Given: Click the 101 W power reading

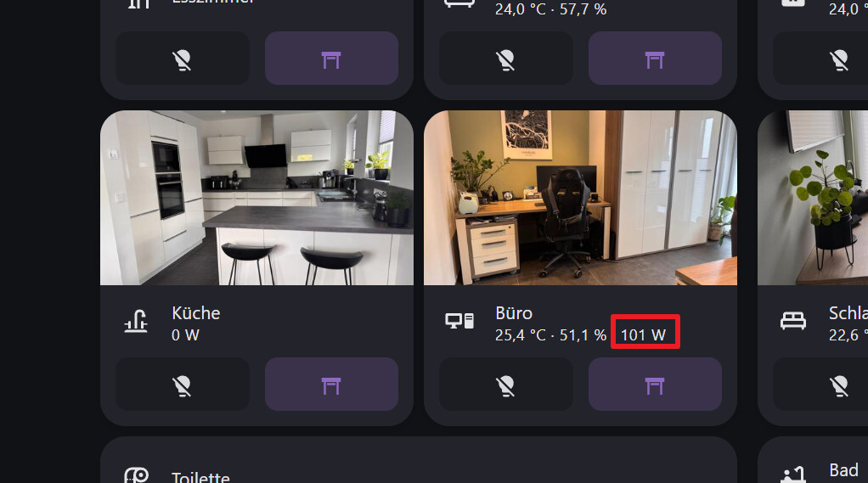Looking at the screenshot, I should click(x=643, y=335).
